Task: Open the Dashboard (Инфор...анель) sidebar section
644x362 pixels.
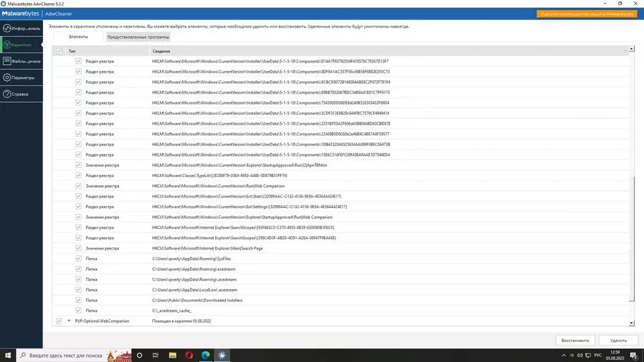Action: (22, 28)
